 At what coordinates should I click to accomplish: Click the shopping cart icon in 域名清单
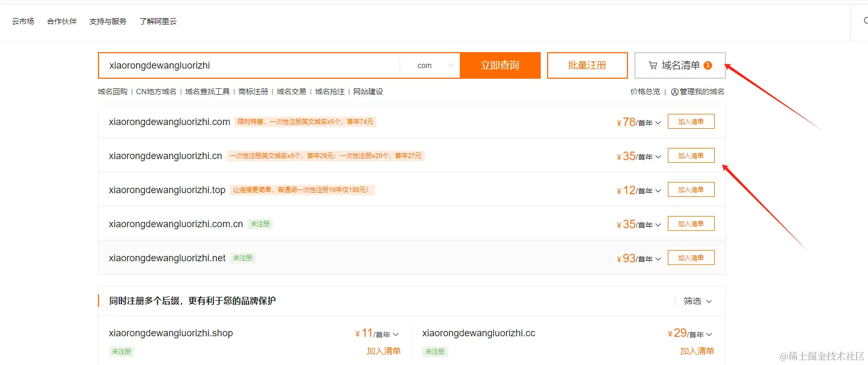653,65
